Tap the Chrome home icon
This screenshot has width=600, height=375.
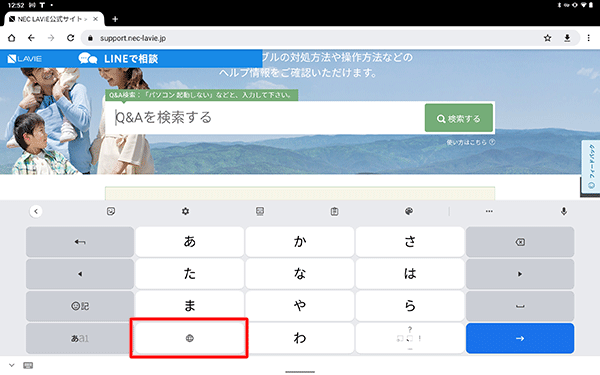[x=11, y=38]
